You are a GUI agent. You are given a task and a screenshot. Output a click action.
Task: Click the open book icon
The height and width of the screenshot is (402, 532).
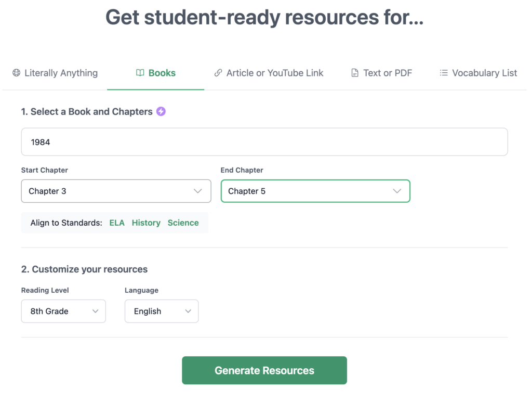coord(140,73)
